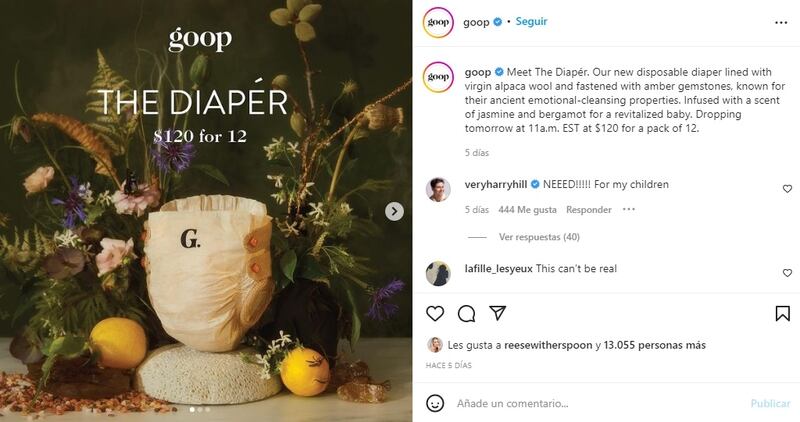Viewport: 800px width, 422px height.
Task: Save post with bookmark icon
Action: coord(783,313)
